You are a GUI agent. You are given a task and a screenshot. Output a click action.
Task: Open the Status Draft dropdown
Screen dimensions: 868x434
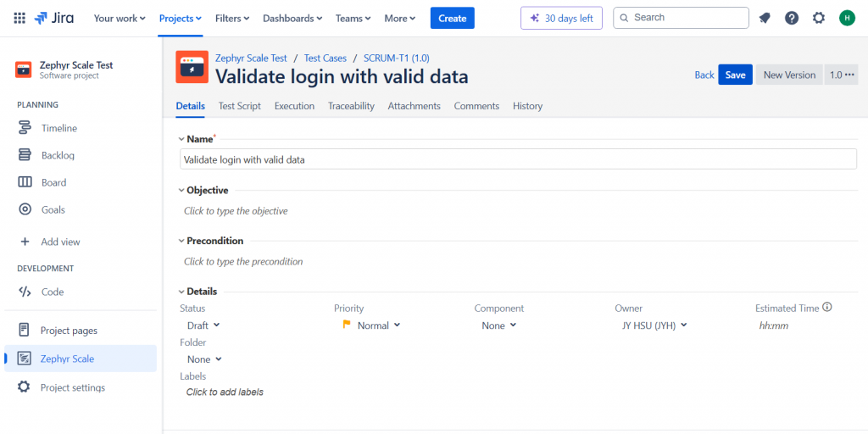coord(203,325)
